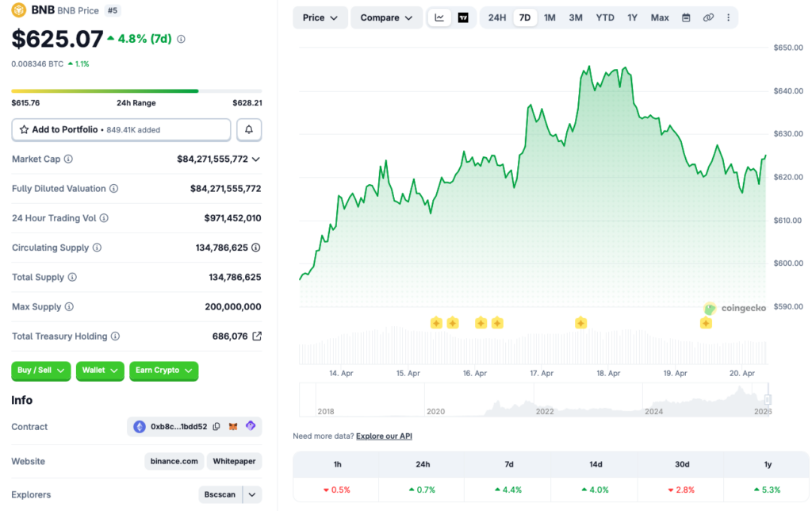Switch chart to Max range
812x511 pixels.
(660, 17)
